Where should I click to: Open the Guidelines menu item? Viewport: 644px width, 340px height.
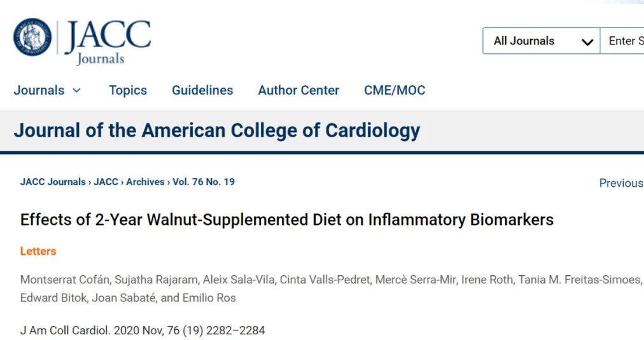point(202,90)
